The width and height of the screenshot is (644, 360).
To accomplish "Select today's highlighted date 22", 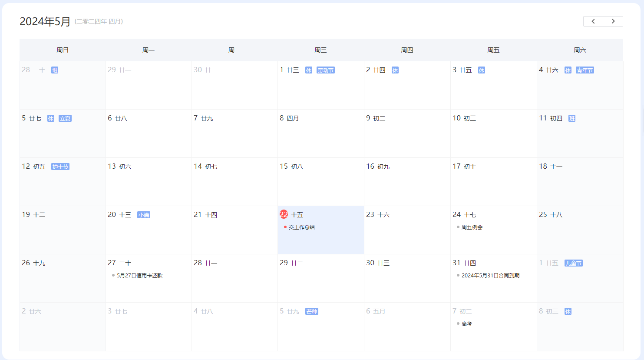I will (284, 214).
